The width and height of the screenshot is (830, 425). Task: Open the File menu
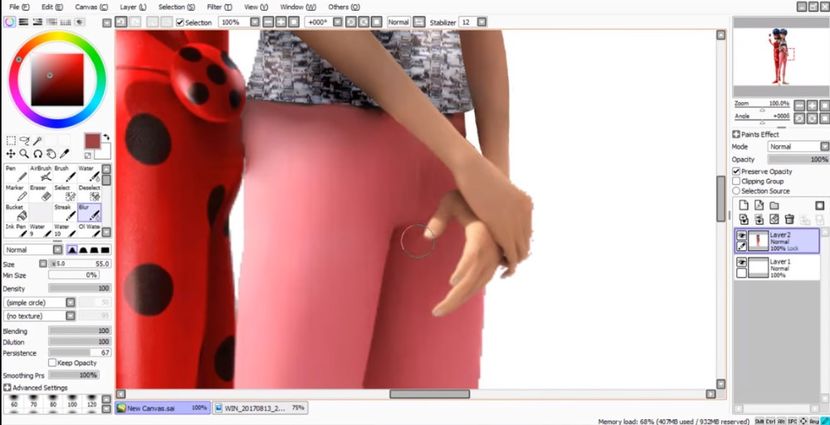tap(19, 7)
